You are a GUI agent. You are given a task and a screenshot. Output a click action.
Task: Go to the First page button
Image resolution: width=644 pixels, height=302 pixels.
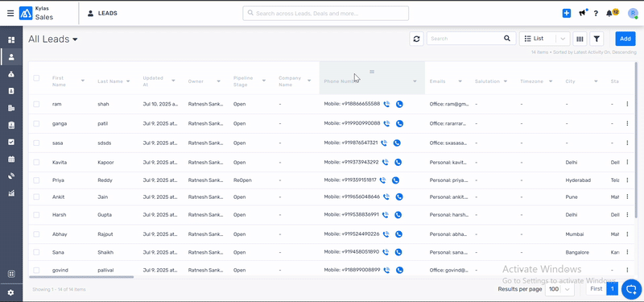click(x=596, y=289)
